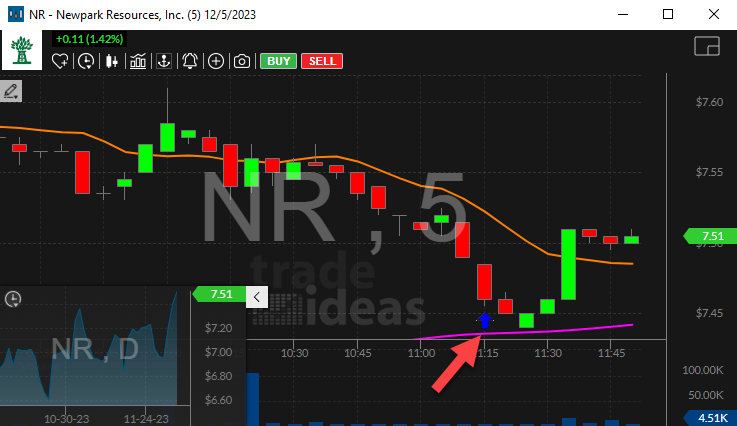Open indicators chart icon in toolbar
The width and height of the screenshot is (737, 426).
click(x=138, y=61)
